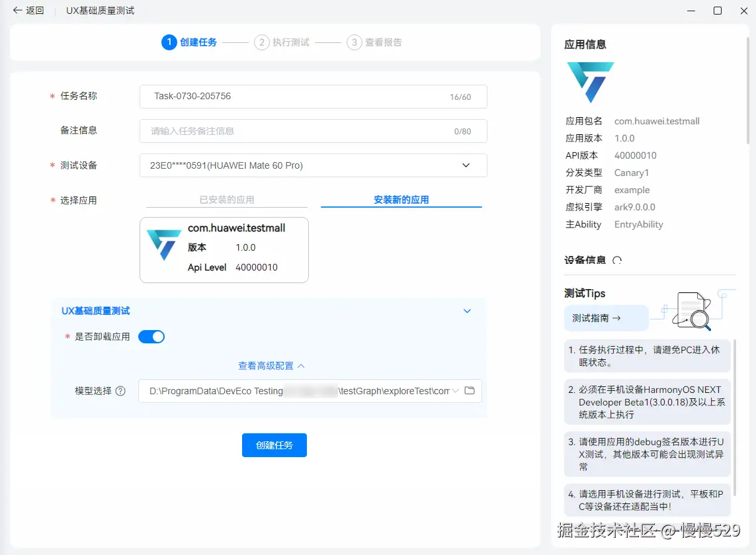Click the testmall logo in the selected app card

[164, 245]
